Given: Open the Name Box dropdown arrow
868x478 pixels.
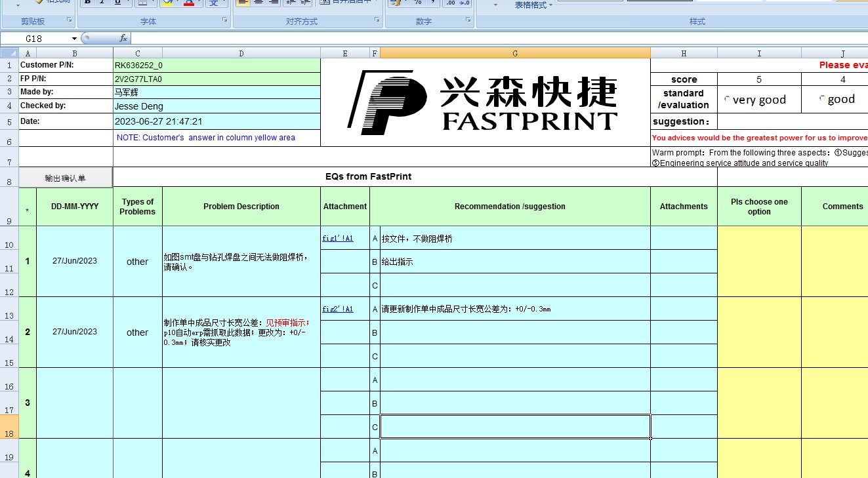Looking at the screenshot, I should tap(73, 39).
